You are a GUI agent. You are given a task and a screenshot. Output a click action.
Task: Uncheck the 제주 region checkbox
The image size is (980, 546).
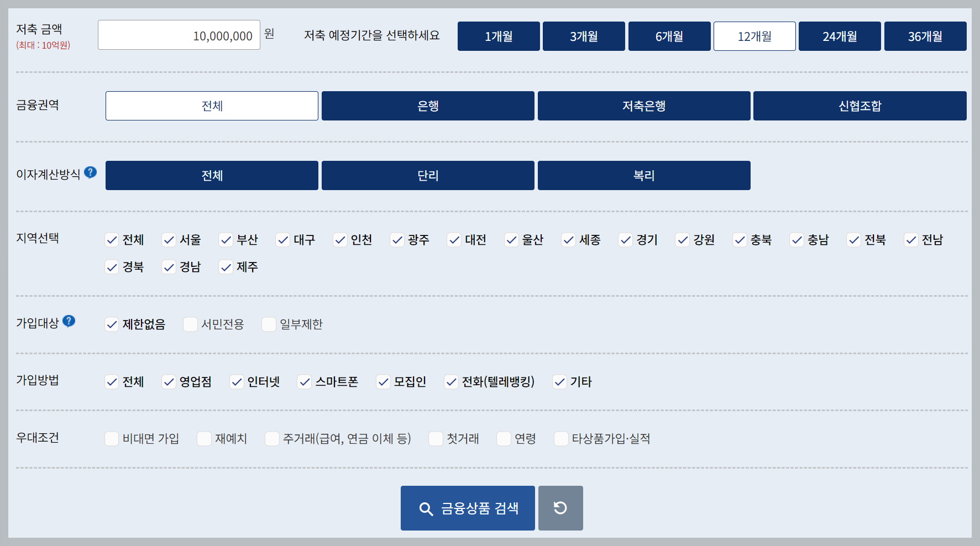[x=226, y=267]
